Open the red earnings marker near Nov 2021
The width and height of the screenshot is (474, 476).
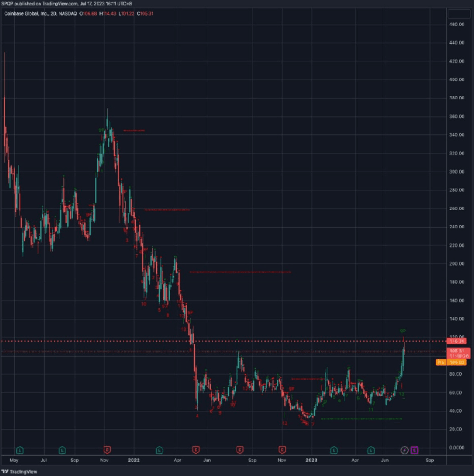click(x=107, y=450)
